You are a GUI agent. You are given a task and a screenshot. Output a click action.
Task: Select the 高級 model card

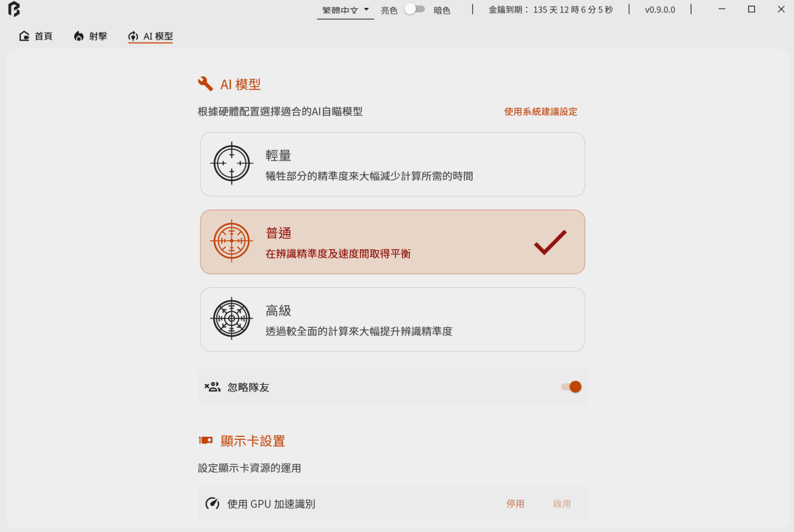(393, 319)
